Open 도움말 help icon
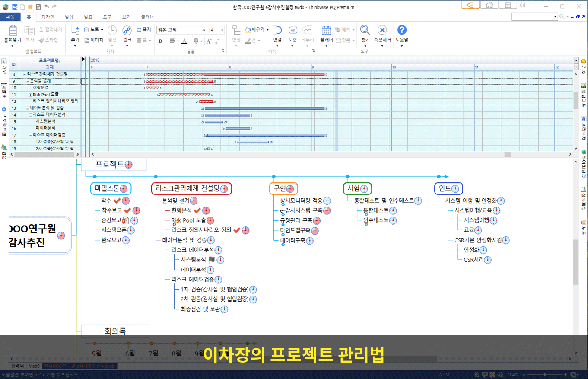This screenshot has height=379, width=588. [x=402, y=30]
